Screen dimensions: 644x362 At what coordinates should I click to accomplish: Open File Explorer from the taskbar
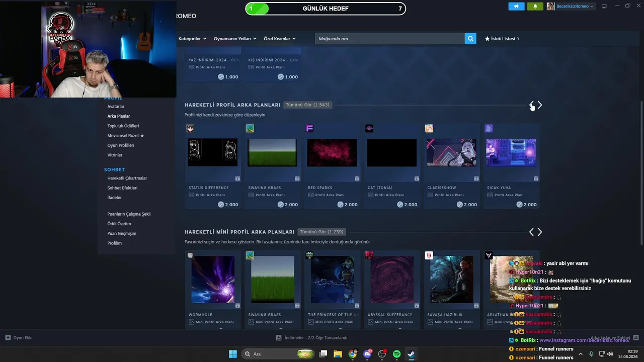pyautogui.click(x=338, y=354)
